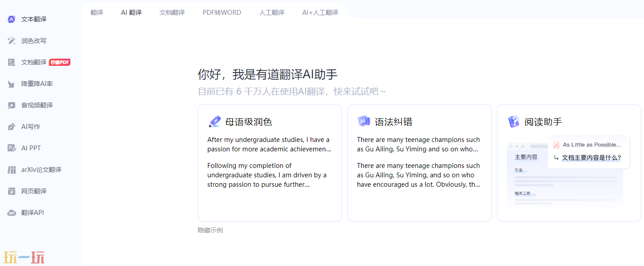Switch to the 人工翻译 tab
The image size is (644, 266).
coord(272,13)
